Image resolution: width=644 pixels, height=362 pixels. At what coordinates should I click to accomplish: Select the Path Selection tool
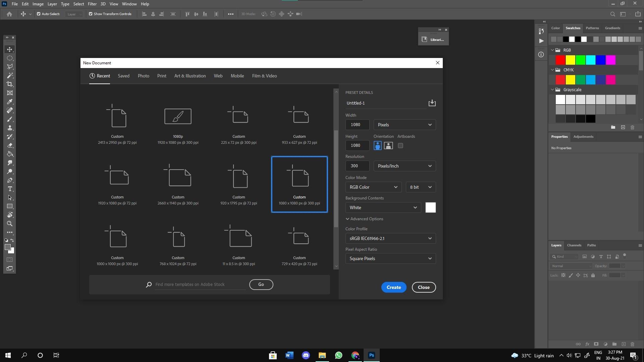pyautogui.click(x=10, y=197)
